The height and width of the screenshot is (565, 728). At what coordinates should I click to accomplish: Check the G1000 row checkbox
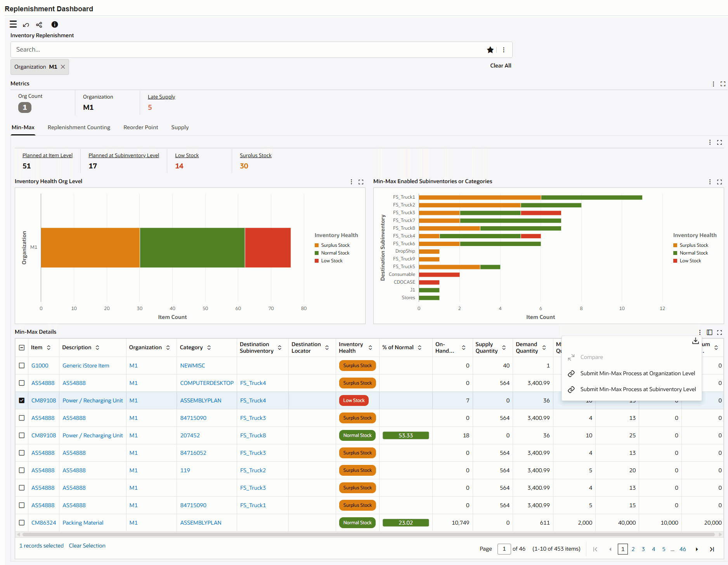22,366
